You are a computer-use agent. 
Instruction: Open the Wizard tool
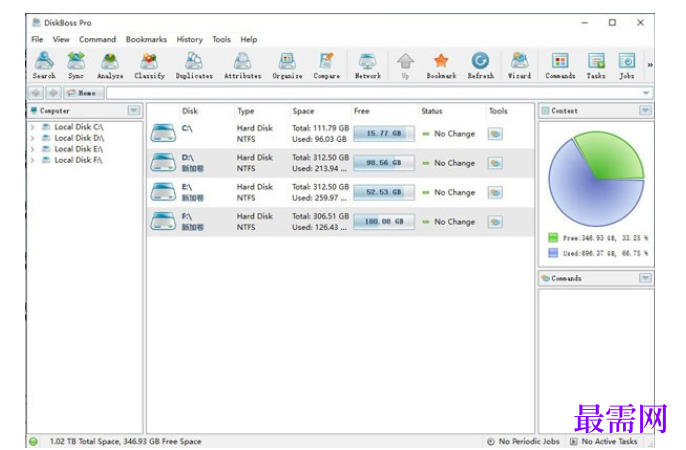point(519,65)
